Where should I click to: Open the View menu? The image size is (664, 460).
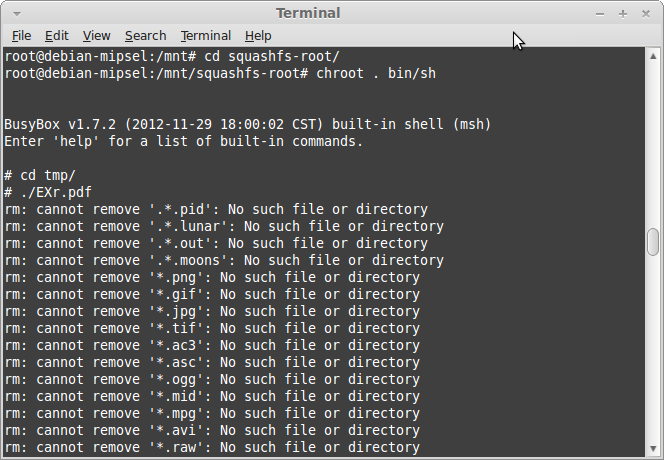coord(97,36)
